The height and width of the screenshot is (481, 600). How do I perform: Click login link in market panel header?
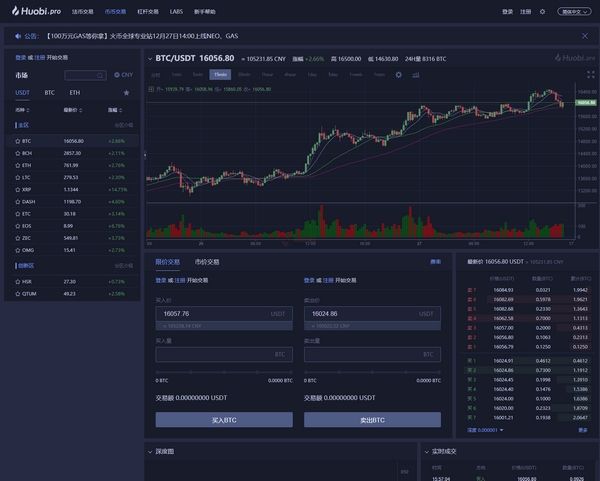click(20, 57)
